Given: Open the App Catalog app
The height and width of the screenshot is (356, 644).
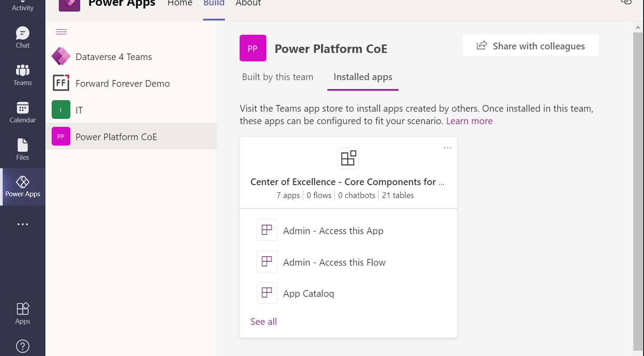Looking at the screenshot, I should coord(309,294).
